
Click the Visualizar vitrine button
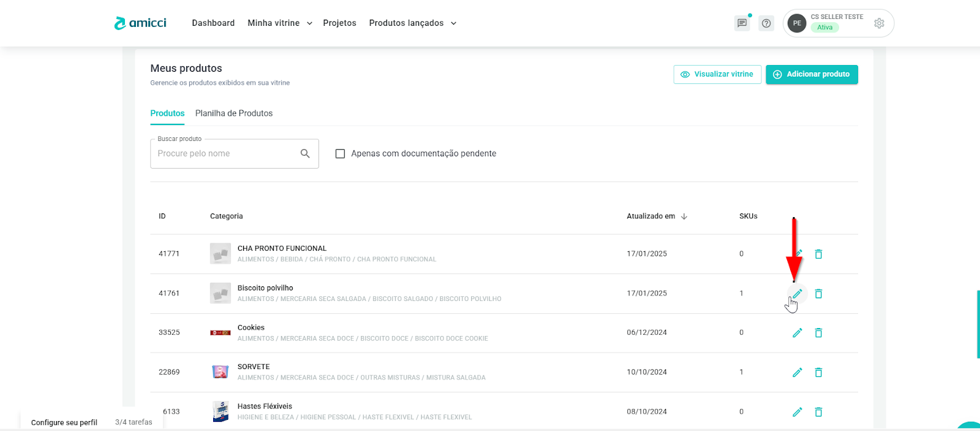click(x=717, y=74)
